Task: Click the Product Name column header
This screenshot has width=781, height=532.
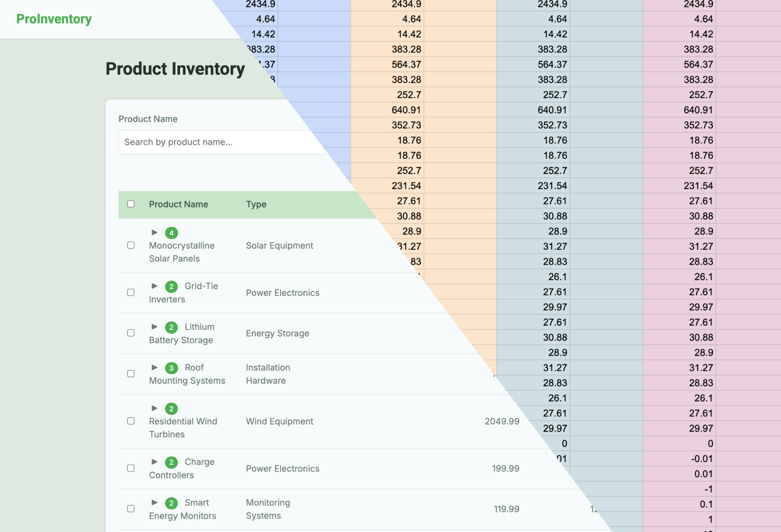Action: pyautogui.click(x=178, y=204)
